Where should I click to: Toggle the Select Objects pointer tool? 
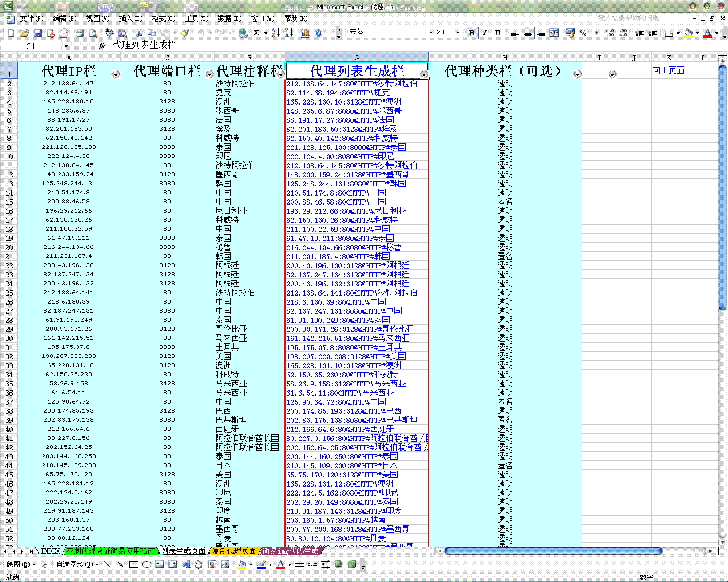click(x=44, y=564)
